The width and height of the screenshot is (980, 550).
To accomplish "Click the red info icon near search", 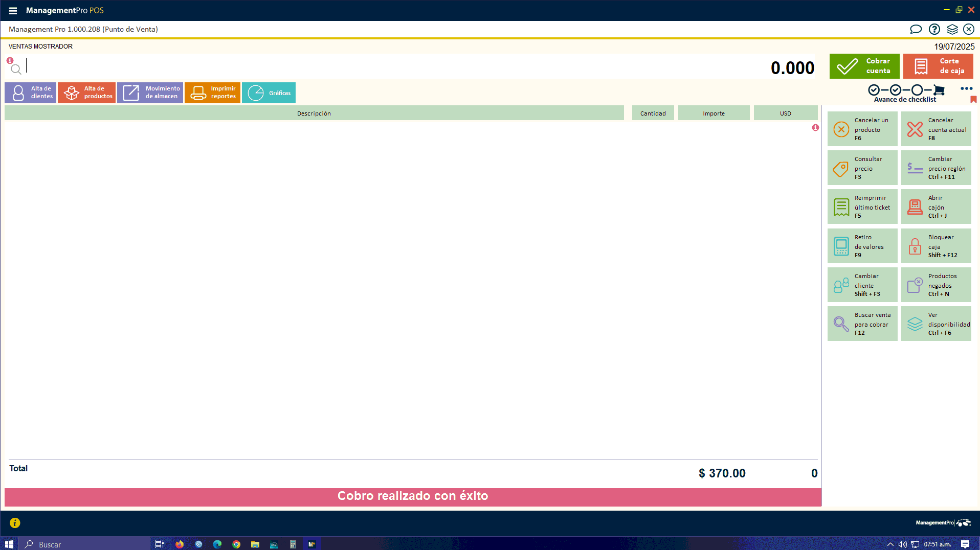I will point(10,60).
